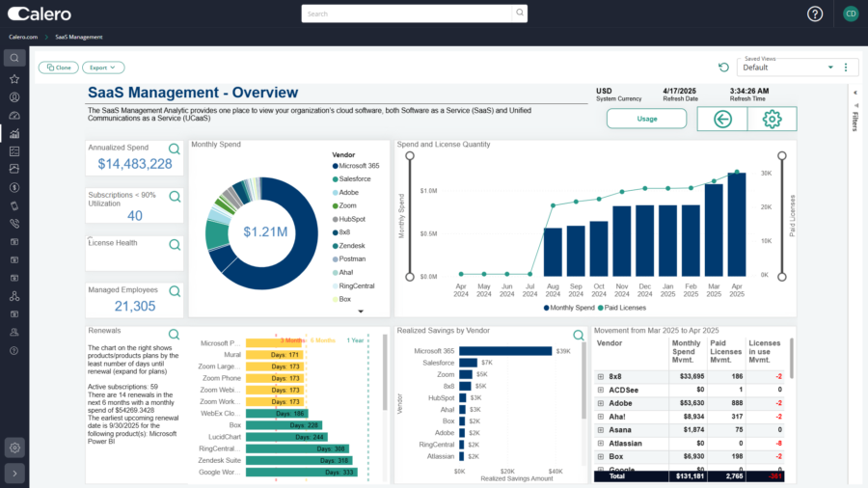Select Microsoft 365 in the Vendor legend

pos(356,166)
